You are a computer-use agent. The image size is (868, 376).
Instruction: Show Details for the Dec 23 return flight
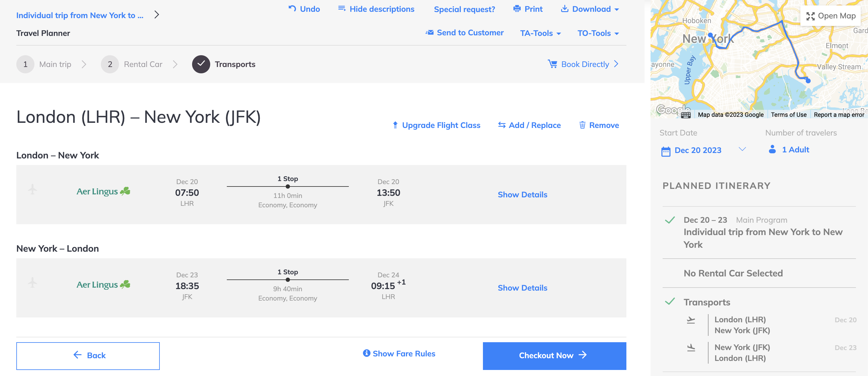(x=522, y=288)
